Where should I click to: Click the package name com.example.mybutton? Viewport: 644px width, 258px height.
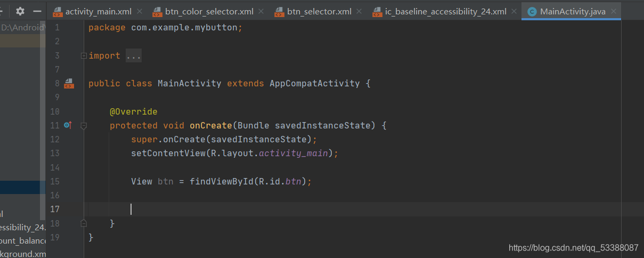tap(184, 28)
